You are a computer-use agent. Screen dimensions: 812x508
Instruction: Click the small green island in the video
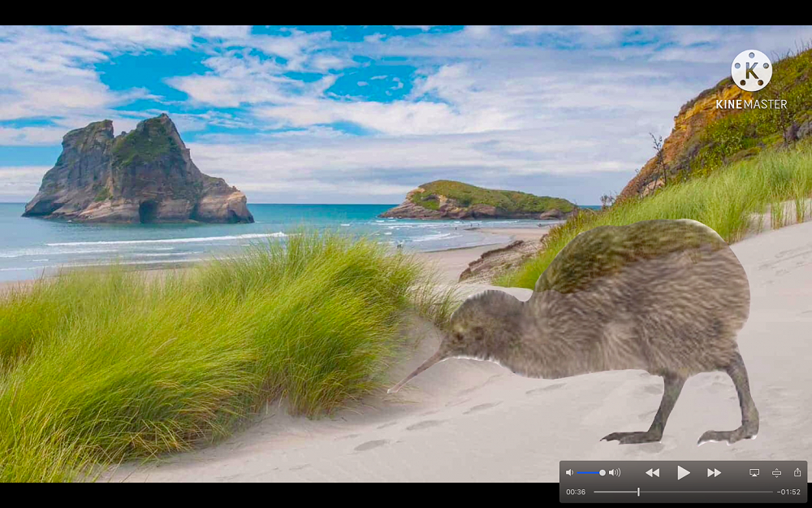[479, 202]
